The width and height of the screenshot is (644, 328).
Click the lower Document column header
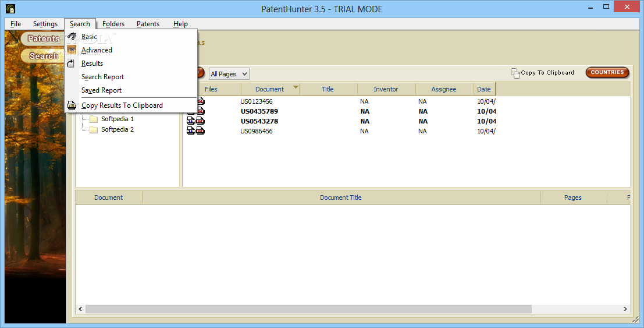pos(108,197)
